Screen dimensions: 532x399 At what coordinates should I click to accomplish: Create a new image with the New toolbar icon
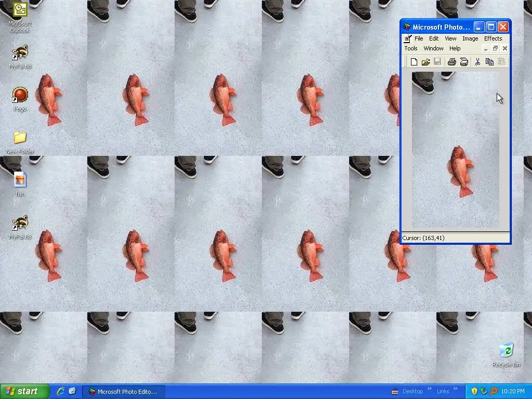pyautogui.click(x=414, y=62)
